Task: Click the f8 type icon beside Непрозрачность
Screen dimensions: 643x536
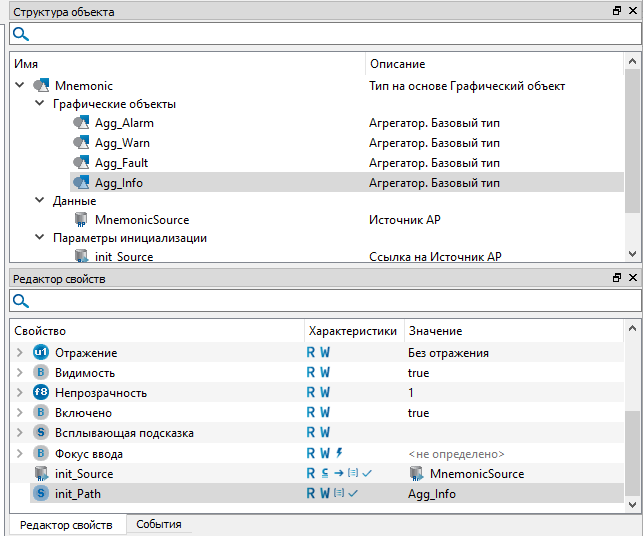Action: point(41,393)
